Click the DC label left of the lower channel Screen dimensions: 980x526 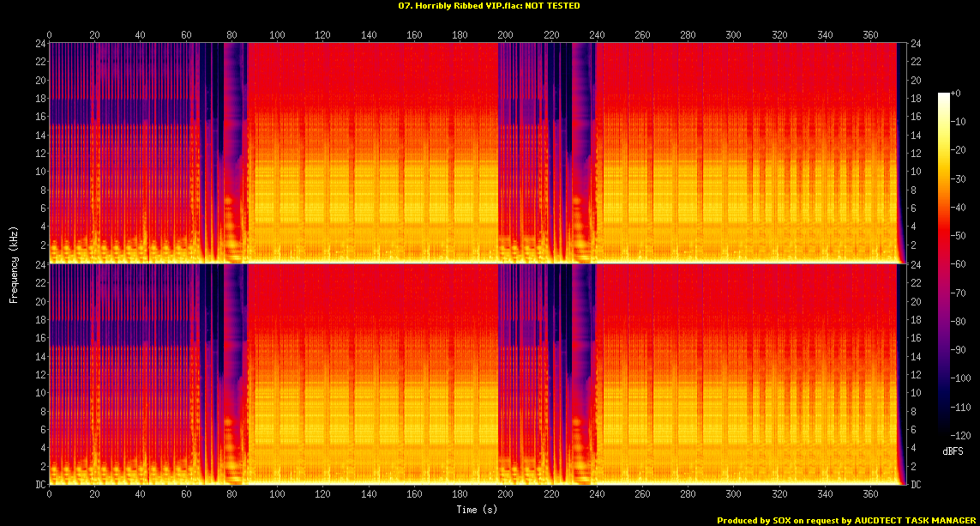[39, 485]
